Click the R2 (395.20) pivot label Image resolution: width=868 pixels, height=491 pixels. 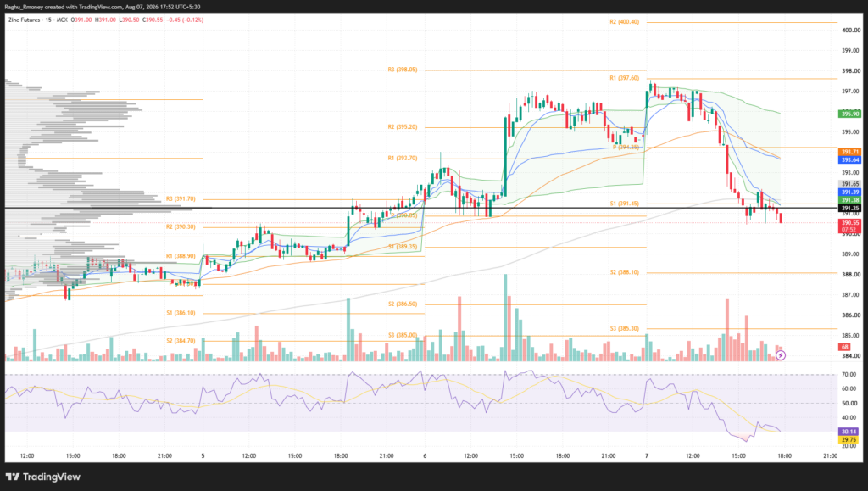(403, 127)
